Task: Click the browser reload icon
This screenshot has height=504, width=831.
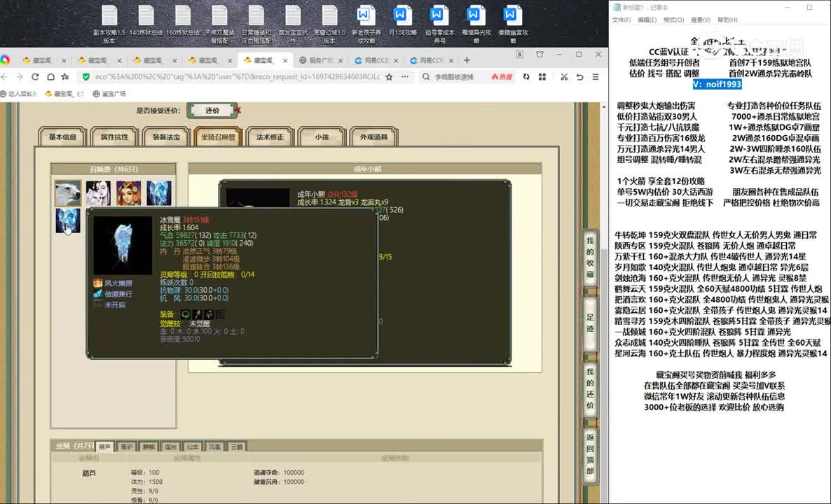Action: point(35,77)
